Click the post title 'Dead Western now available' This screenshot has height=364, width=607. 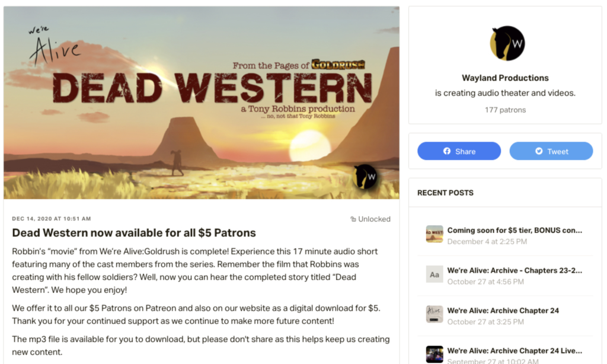coord(134,233)
